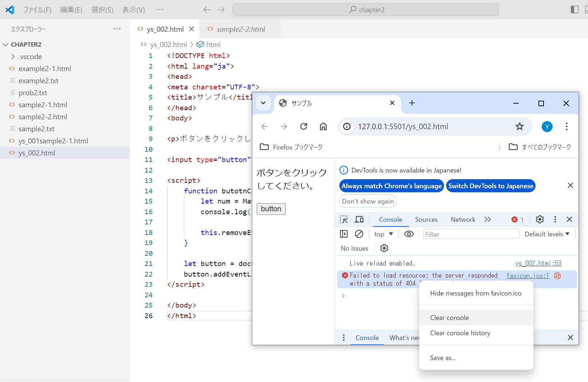Open Firefox ブックマーク folder
588x382 pixels.
coord(291,147)
